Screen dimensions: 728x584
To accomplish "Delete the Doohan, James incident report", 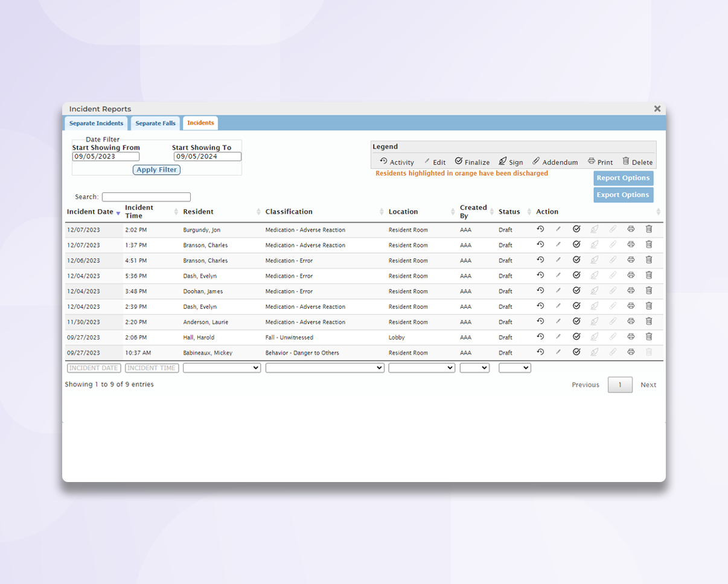I will (x=649, y=291).
